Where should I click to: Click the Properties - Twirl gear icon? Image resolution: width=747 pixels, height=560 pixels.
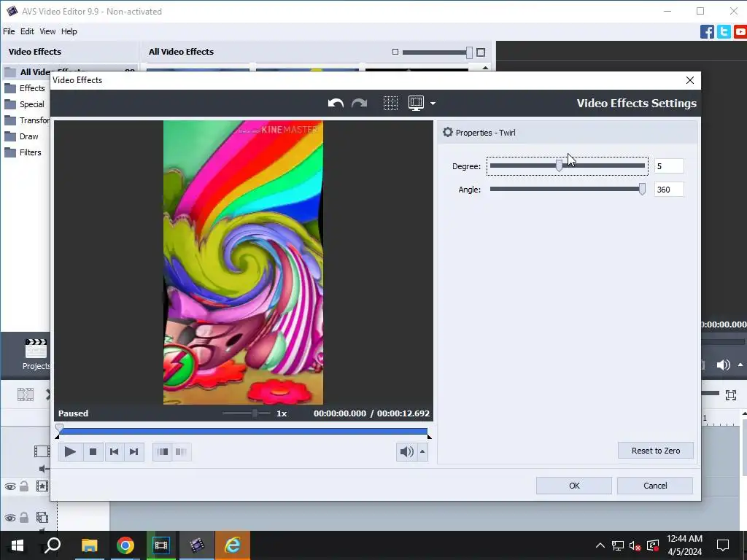tap(447, 133)
